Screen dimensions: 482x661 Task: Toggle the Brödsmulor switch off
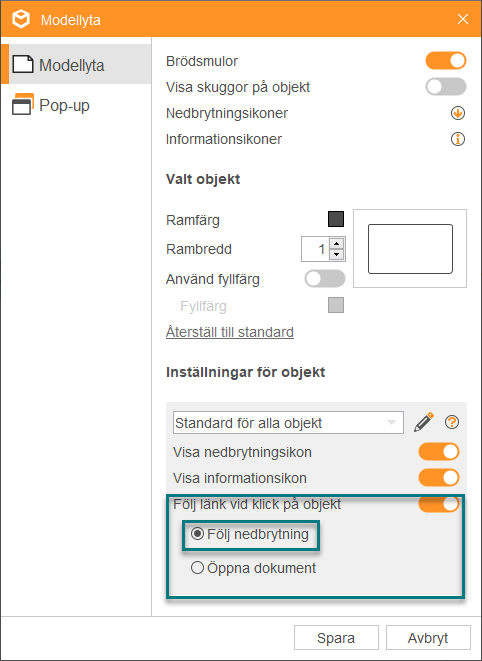tap(446, 61)
